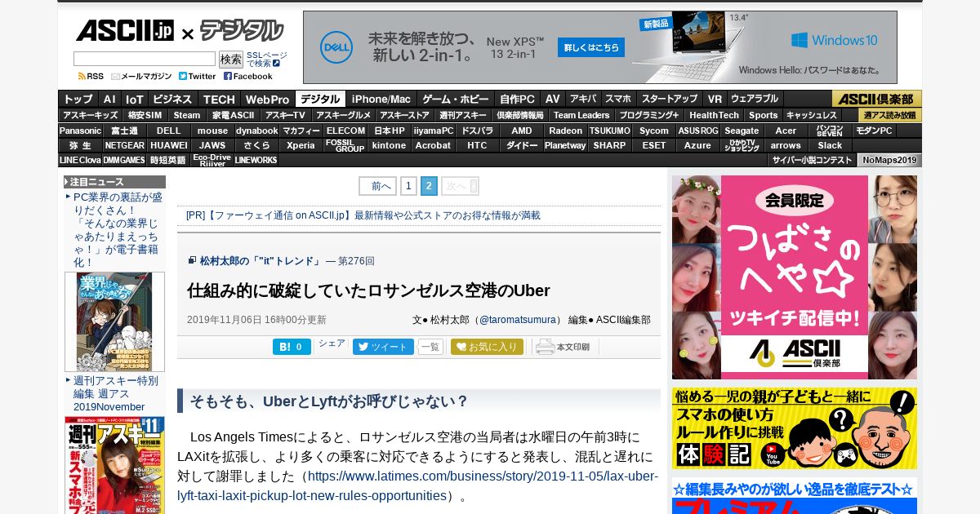Go to previous page with 前へ
This screenshot has height=514, width=980.
point(377,186)
